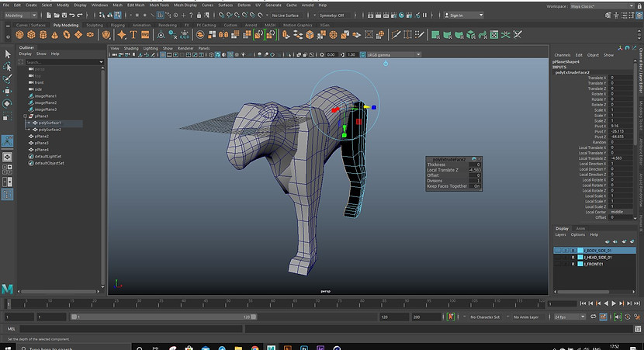Create a polygon cube from the shelf

point(31,35)
